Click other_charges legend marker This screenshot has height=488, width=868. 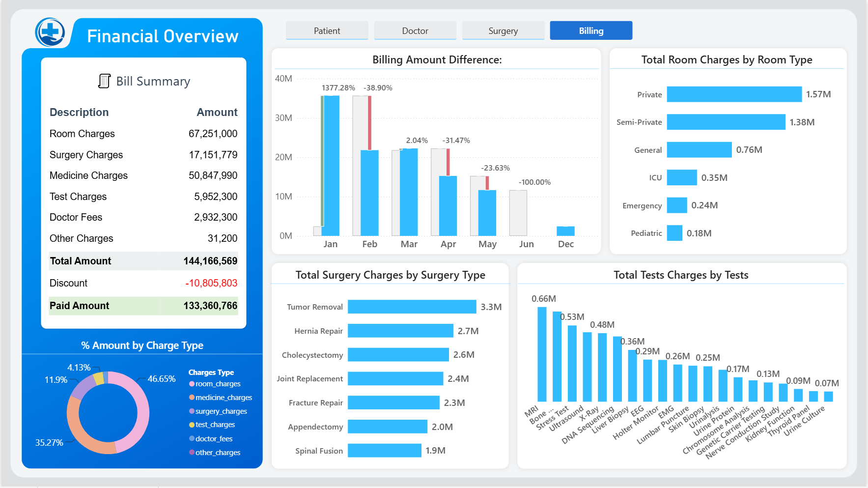pos(192,452)
